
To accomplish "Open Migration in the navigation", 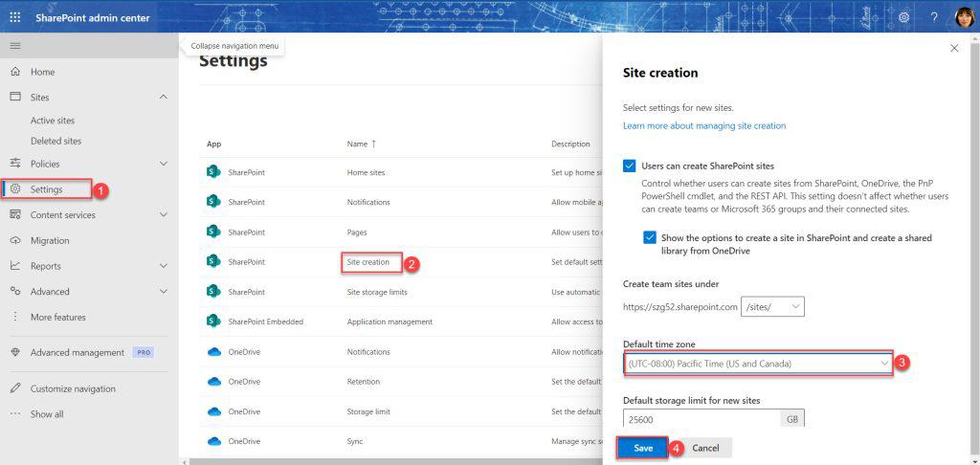I will click(50, 240).
